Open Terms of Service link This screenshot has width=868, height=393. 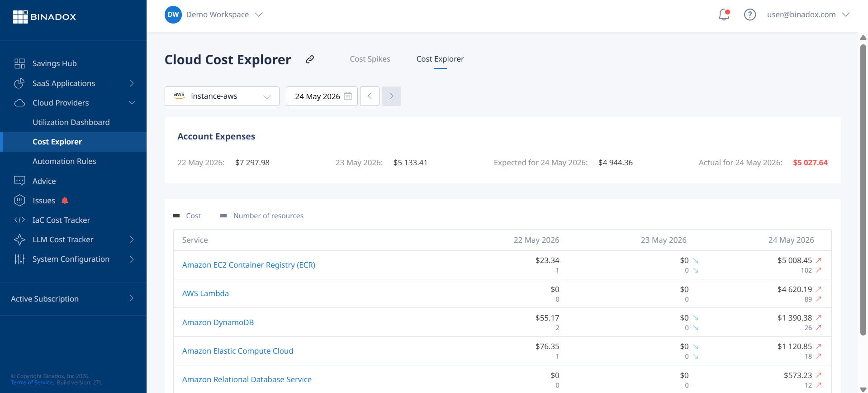[x=32, y=383]
